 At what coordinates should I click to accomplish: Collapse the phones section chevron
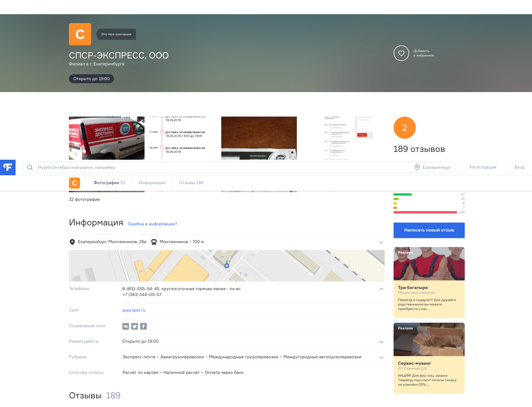point(381,289)
